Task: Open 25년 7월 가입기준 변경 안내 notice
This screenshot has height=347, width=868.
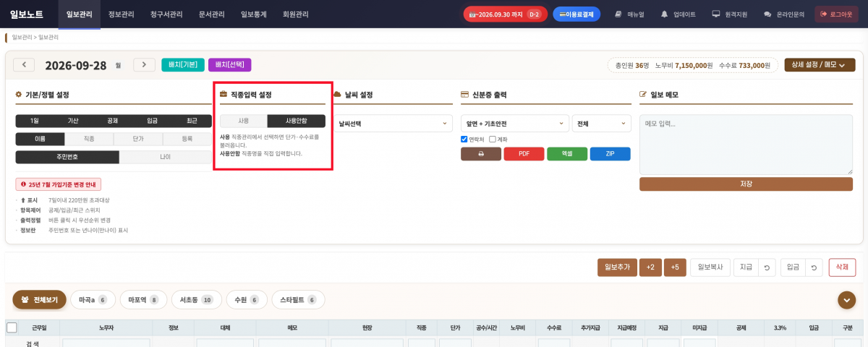Action: pos(60,184)
